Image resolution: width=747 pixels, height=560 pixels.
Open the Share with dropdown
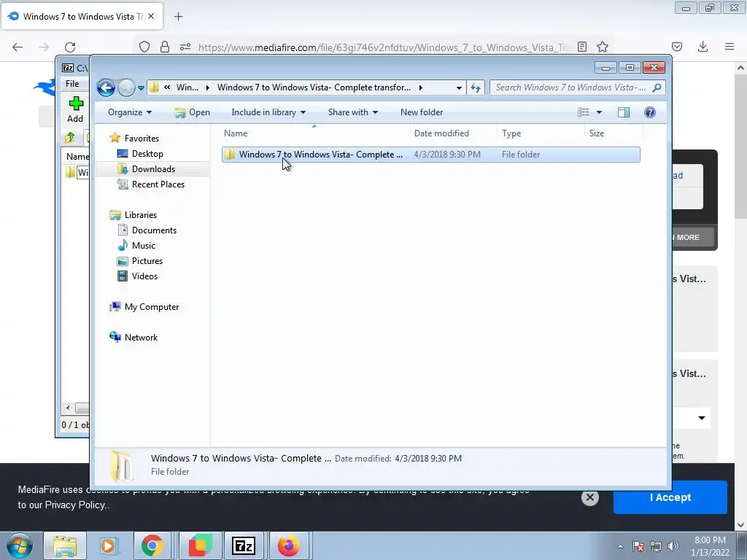click(352, 112)
